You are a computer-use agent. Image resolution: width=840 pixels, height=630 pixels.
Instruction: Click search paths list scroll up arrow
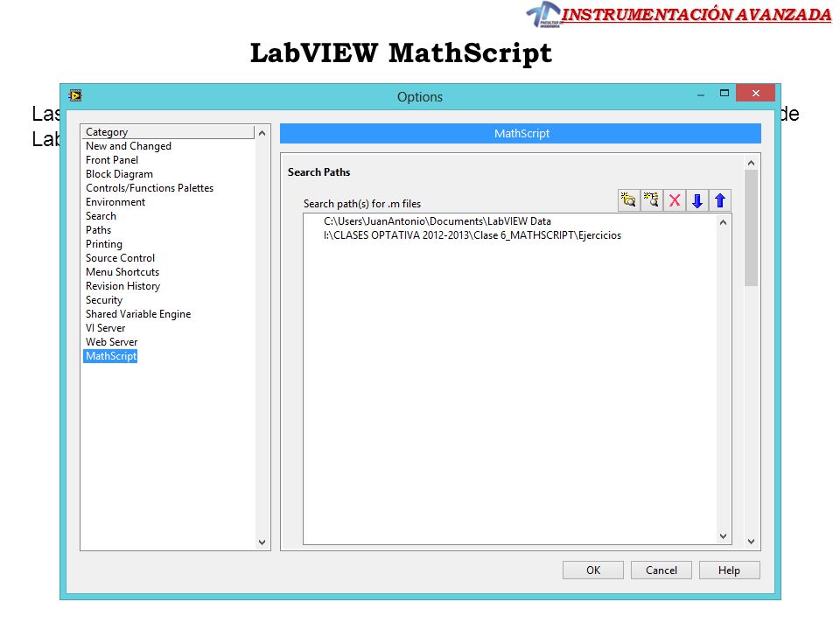tap(724, 221)
